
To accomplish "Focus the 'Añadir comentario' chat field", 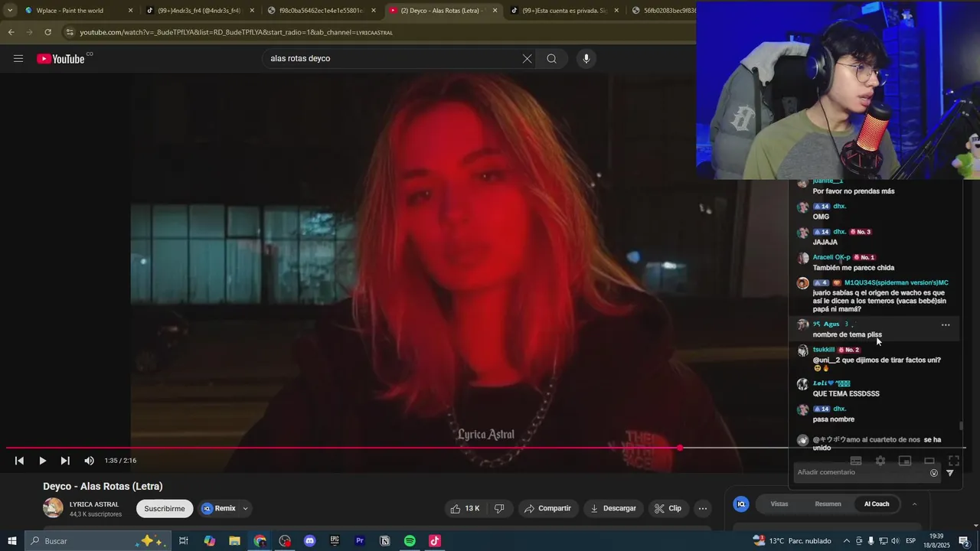I will pyautogui.click(x=861, y=473).
